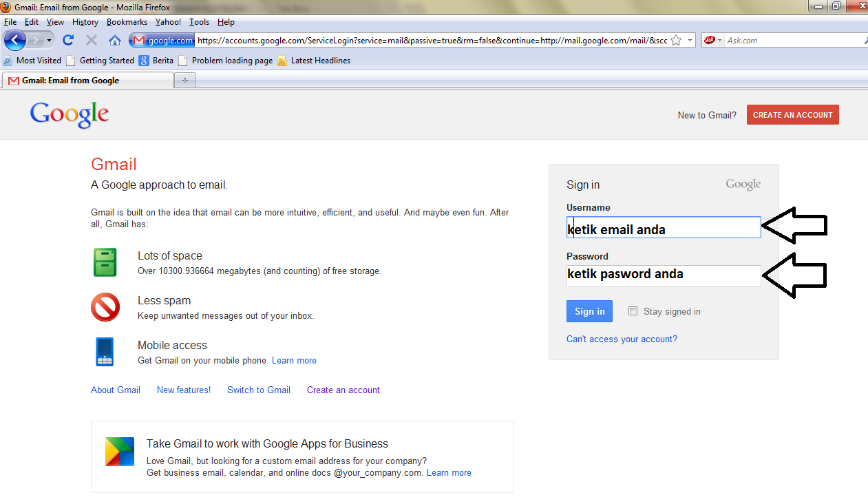Bookmark this page with the star icon
868x504 pixels.
675,41
